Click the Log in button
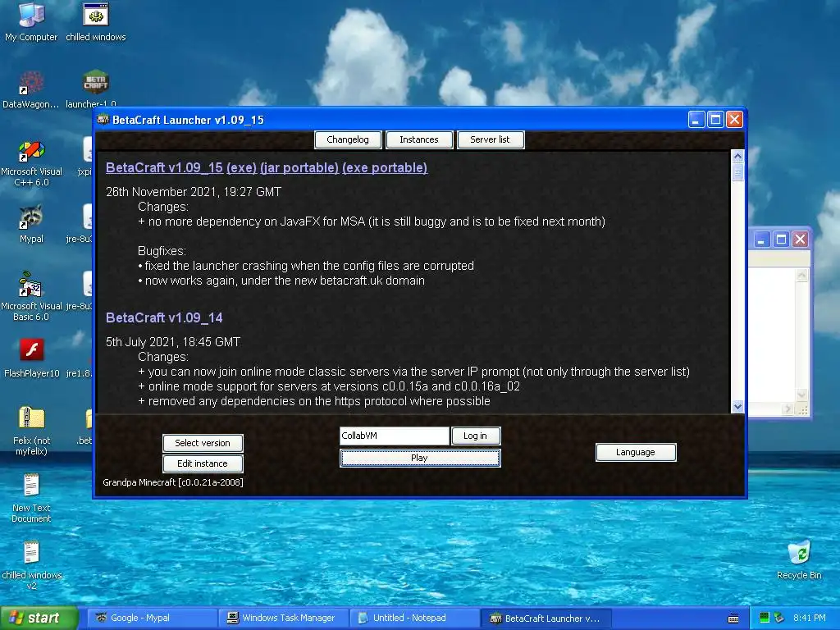 click(476, 436)
